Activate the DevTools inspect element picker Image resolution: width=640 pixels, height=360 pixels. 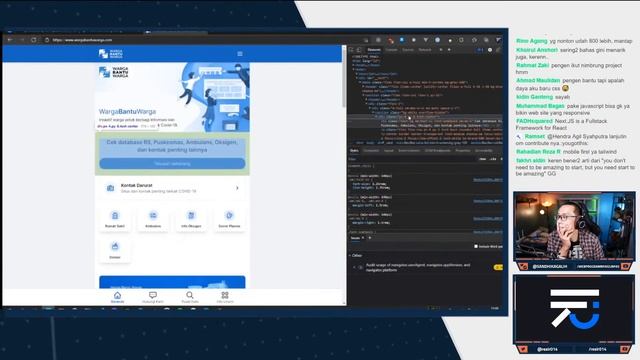click(352, 50)
